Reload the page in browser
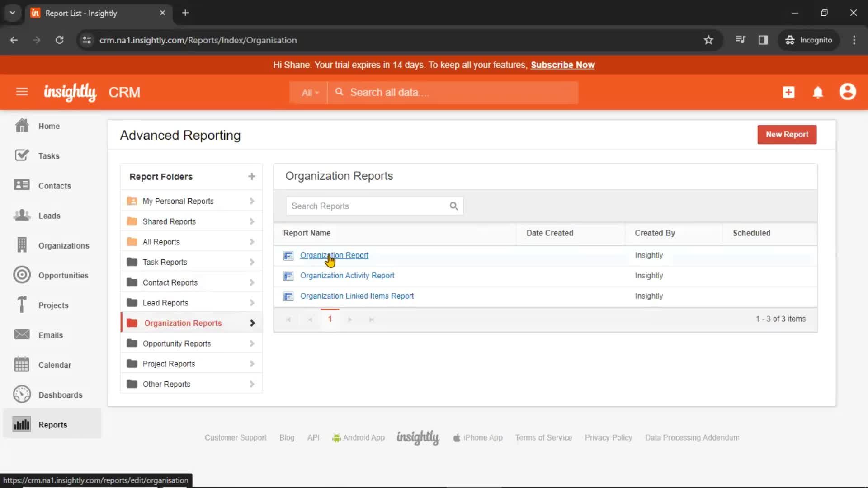This screenshot has height=488, width=868. click(59, 40)
